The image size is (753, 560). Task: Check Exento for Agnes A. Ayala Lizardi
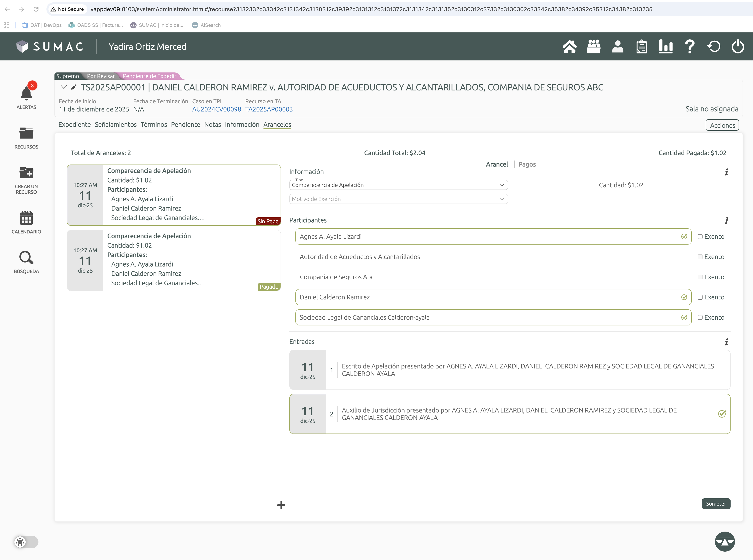tap(700, 237)
